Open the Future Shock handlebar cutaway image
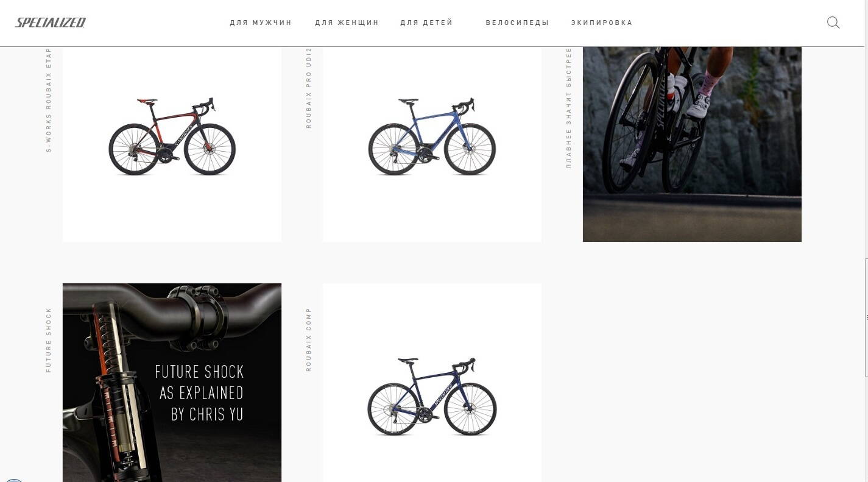Viewport: 868px width, 482px height. (172, 383)
